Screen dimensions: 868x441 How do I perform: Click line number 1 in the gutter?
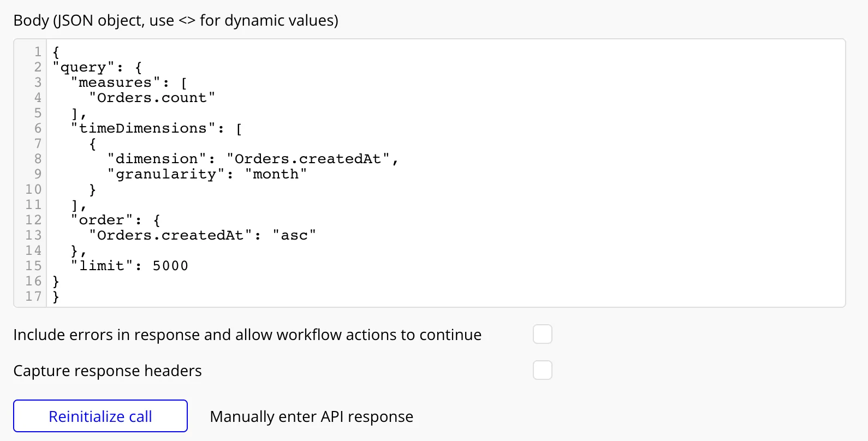(38, 52)
